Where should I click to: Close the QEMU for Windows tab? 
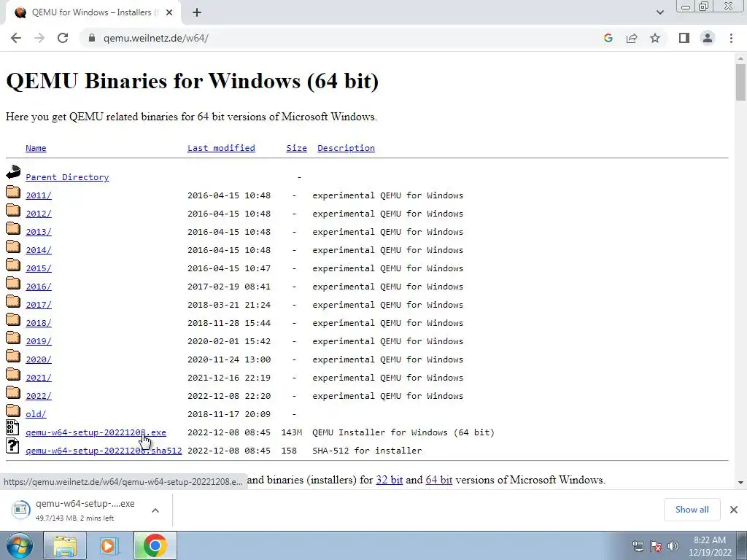[x=169, y=12]
